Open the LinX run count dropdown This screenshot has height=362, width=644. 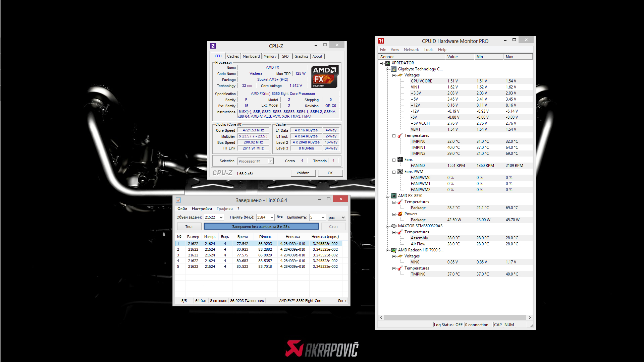click(x=323, y=218)
